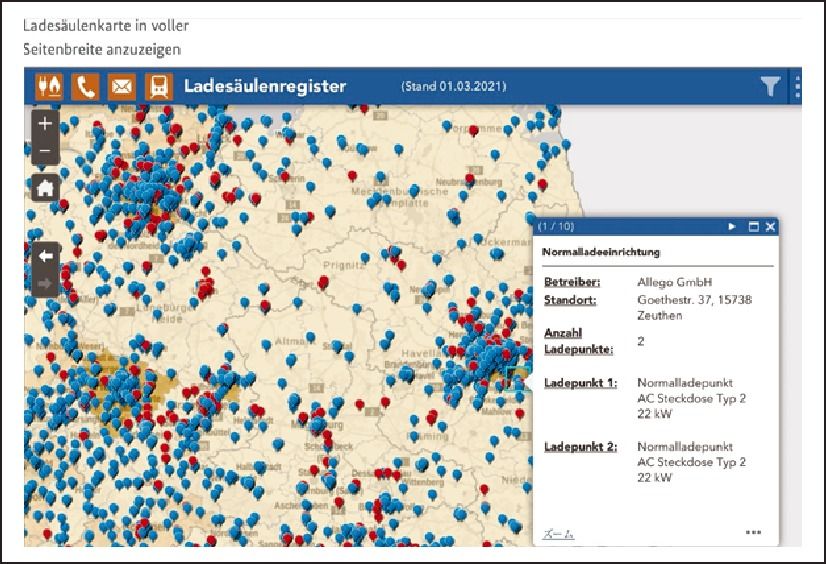Click the '(1 / 10)' popup title bar counter
The image size is (826, 564).
pyautogui.click(x=556, y=227)
